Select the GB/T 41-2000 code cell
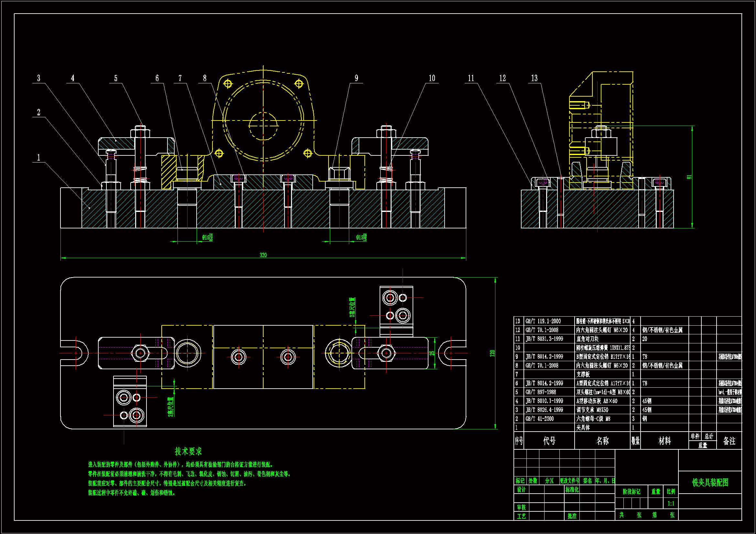 click(x=539, y=419)
